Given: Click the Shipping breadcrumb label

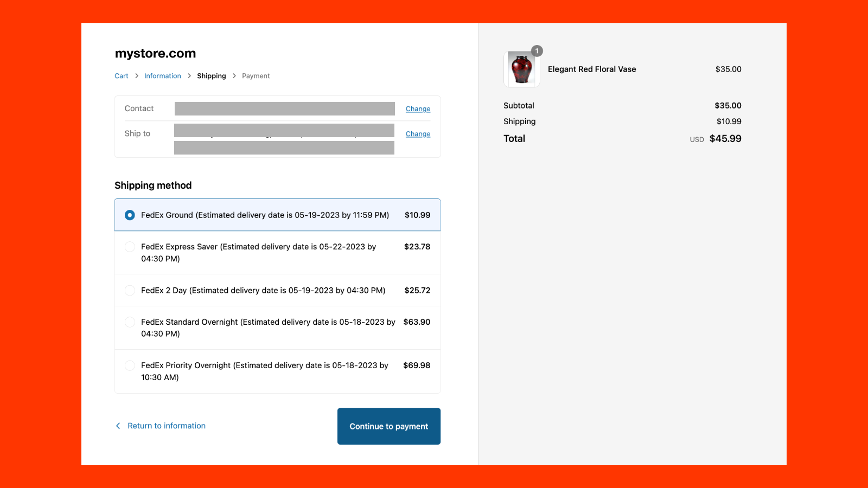Looking at the screenshot, I should click(x=211, y=76).
